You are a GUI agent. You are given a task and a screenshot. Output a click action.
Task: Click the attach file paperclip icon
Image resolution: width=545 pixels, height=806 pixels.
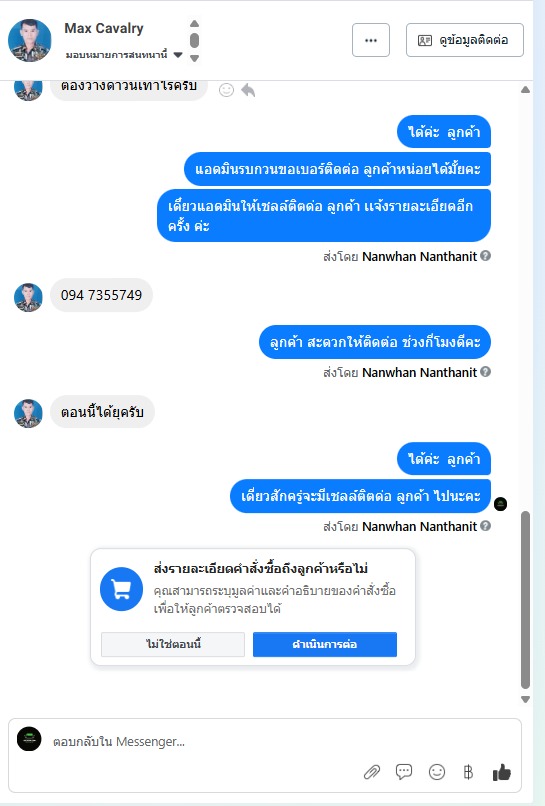[x=371, y=772]
